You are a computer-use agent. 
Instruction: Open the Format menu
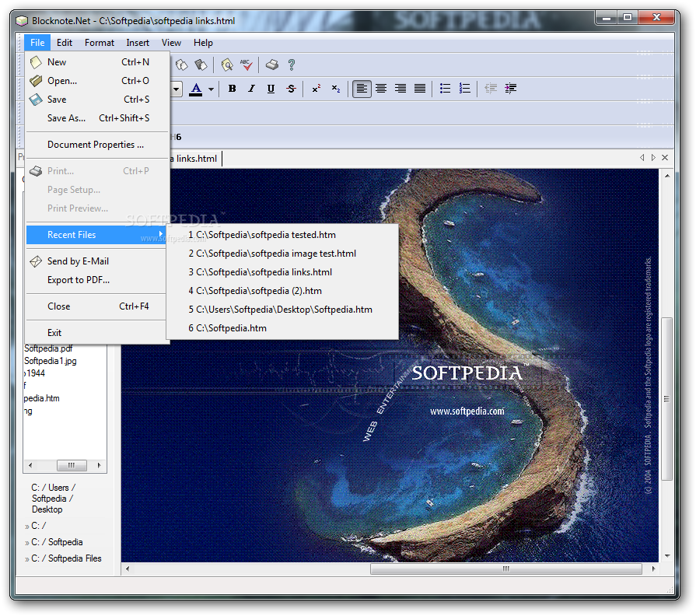click(100, 43)
